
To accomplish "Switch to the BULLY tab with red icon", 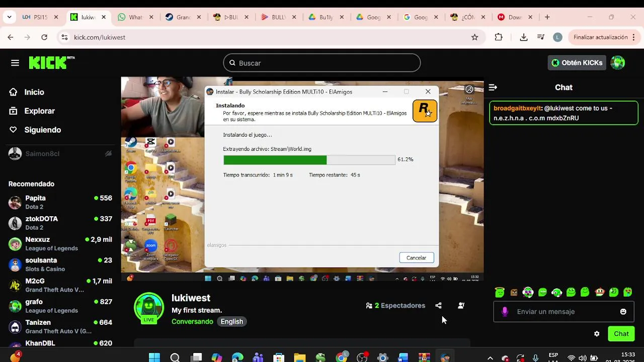I will click(x=278, y=17).
